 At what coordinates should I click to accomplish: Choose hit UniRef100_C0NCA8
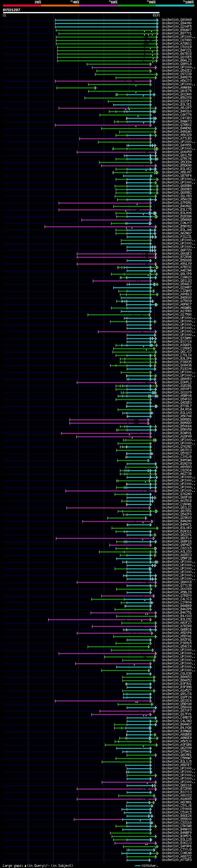coord(177,853)
